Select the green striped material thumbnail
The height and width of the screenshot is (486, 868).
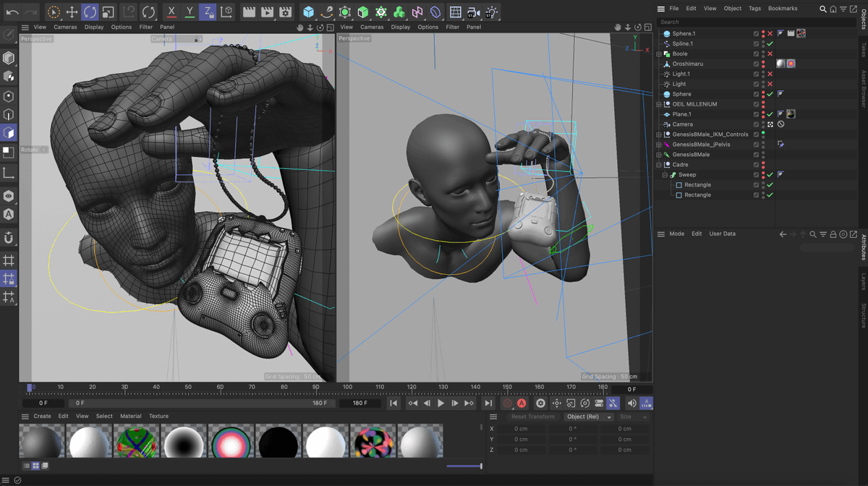(x=136, y=441)
